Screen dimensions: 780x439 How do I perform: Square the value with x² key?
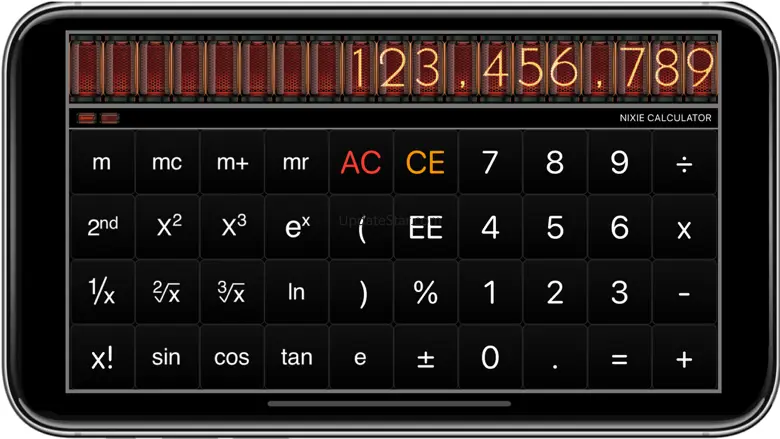(167, 227)
